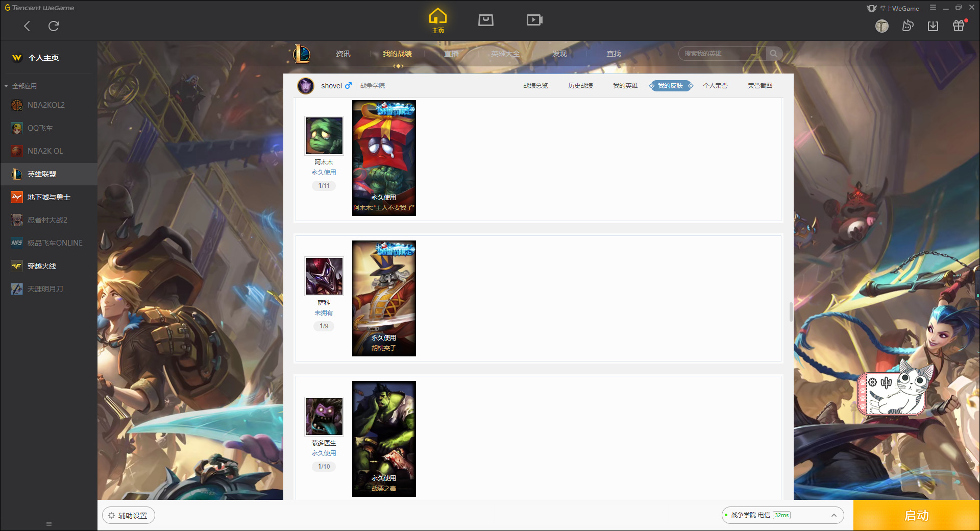The image size is (980, 531).
Task: Click the 阿木木 champion portrait
Action: (x=324, y=136)
